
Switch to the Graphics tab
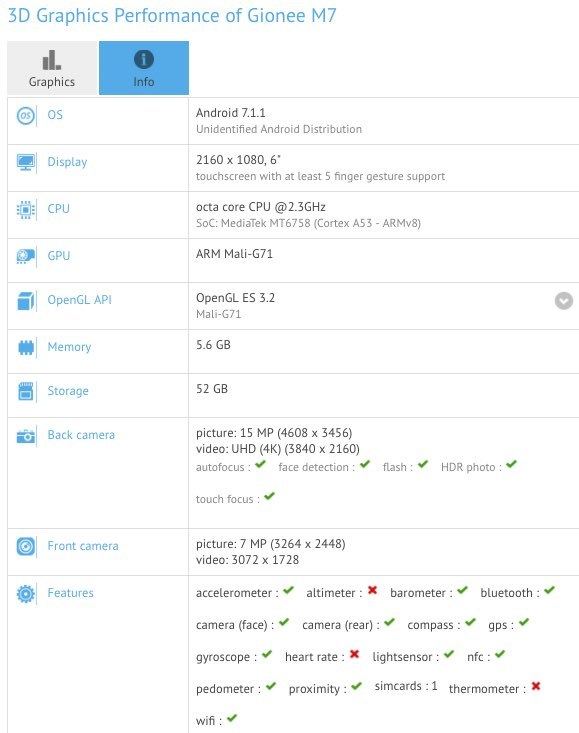pyautogui.click(x=52, y=68)
